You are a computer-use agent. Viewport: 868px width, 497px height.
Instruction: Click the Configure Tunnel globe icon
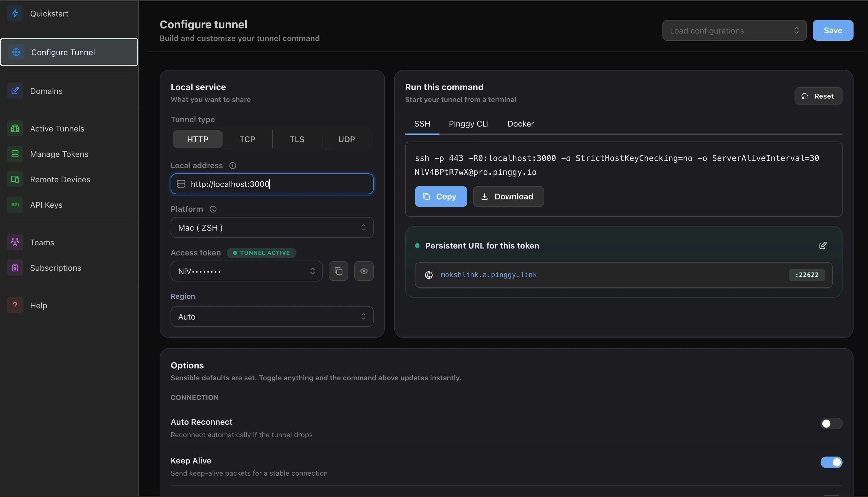16,52
